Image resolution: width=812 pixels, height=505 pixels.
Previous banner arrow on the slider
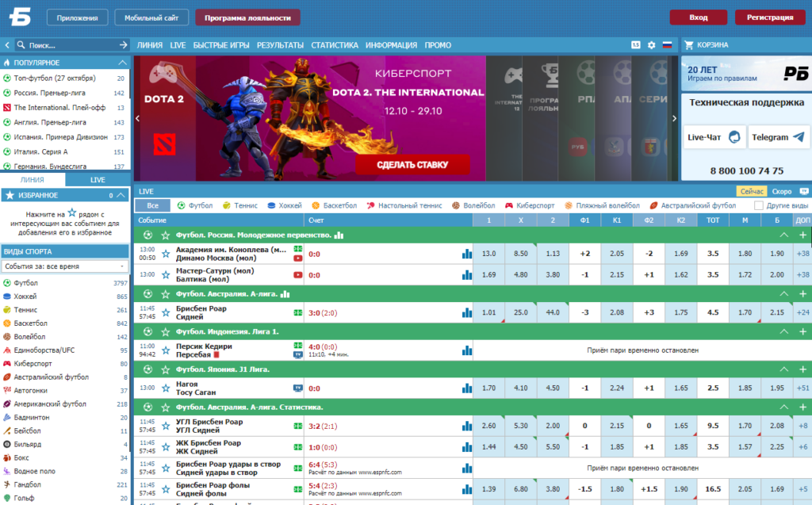pos(138,119)
